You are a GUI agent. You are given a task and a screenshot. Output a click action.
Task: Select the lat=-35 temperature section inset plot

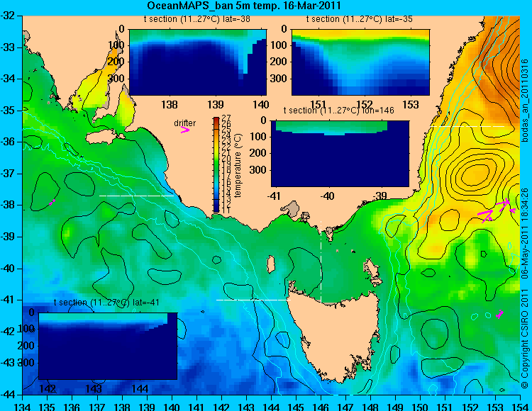(x=360, y=62)
